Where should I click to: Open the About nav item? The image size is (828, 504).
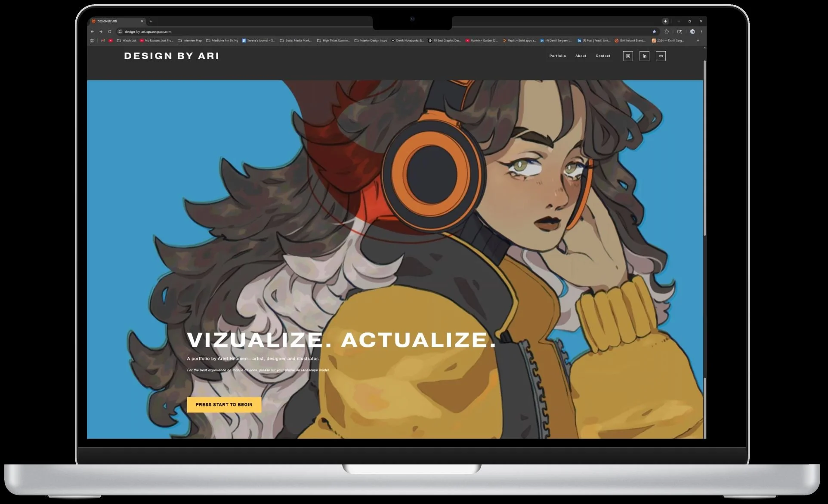coord(581,56)
